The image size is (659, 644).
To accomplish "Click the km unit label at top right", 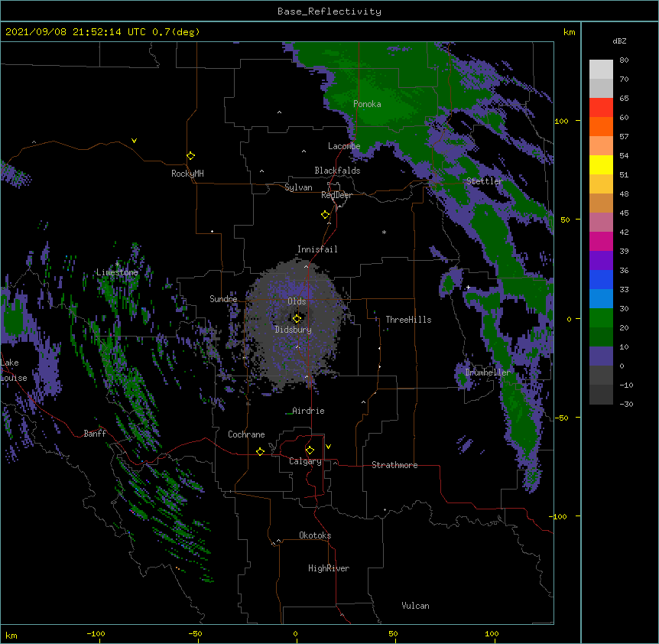I will point(569,32).
